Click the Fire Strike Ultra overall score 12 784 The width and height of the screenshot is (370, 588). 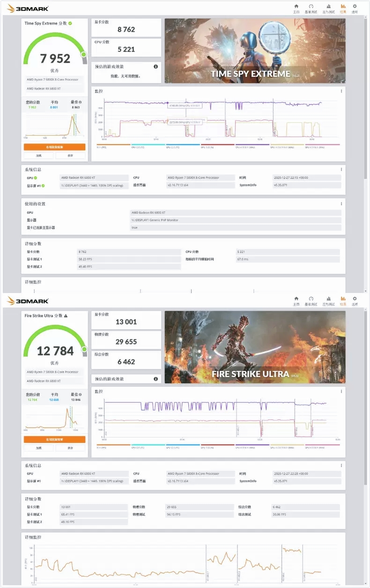[x=55, y=351]
